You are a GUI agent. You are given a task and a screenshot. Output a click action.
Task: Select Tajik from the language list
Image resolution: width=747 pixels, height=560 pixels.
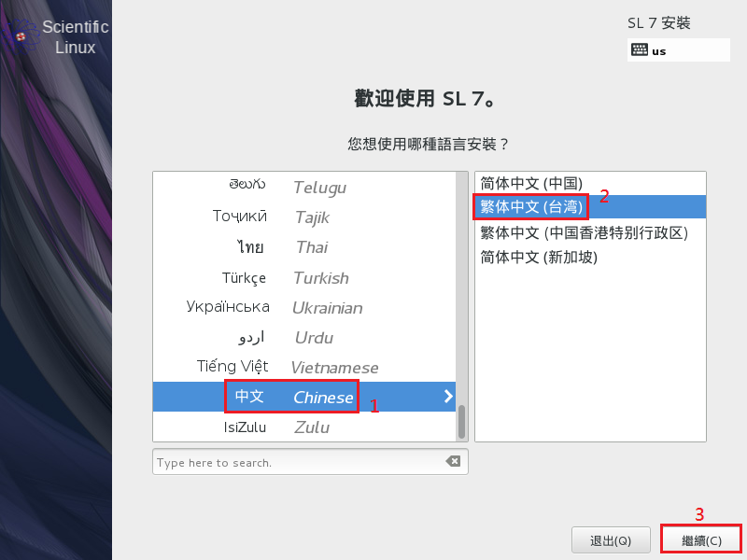pos(304,217)
